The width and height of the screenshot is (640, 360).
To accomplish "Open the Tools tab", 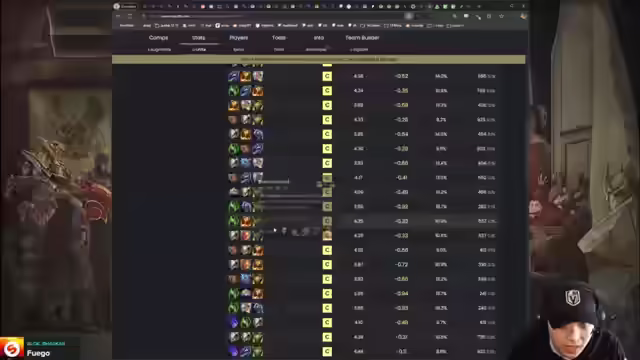I will [279, 38].
